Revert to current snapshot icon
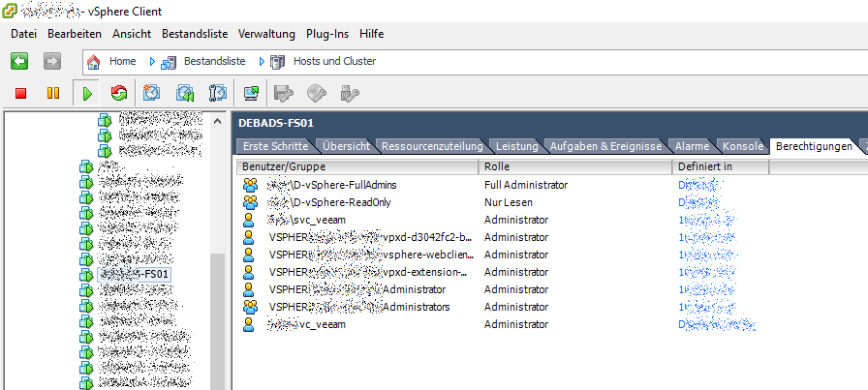The width and height of the screenshot is (868, 390). point(185,93)
